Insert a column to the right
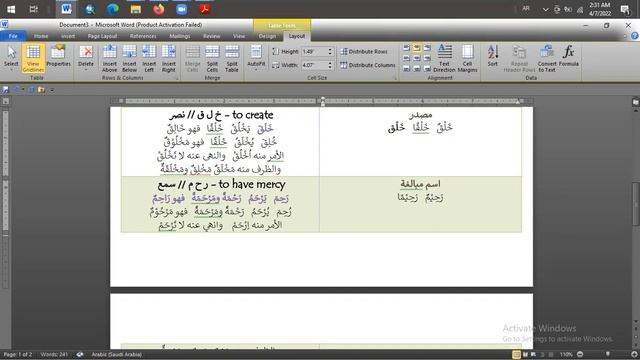Screen dimensions: 640x360 point(169,58)
